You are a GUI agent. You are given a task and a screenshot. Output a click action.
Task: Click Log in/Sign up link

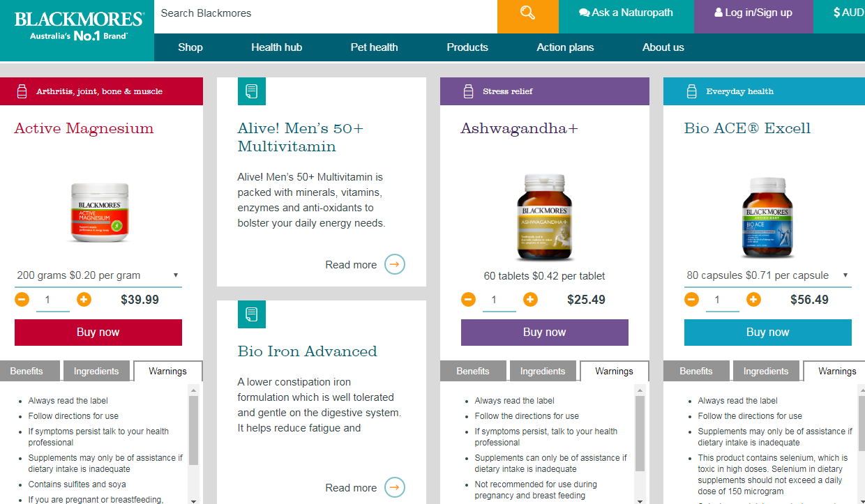pyautogui.click(x=753, y=13)
